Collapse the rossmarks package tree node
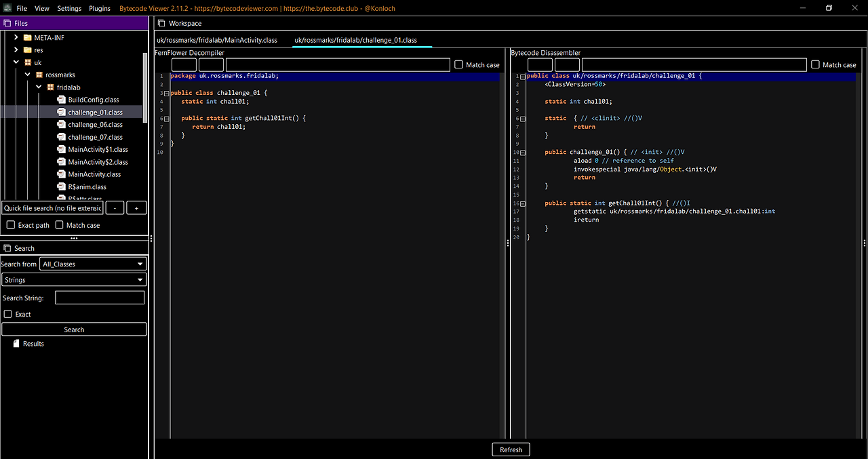Viewport: 868px width, 459px height. (x=28, y=75)
